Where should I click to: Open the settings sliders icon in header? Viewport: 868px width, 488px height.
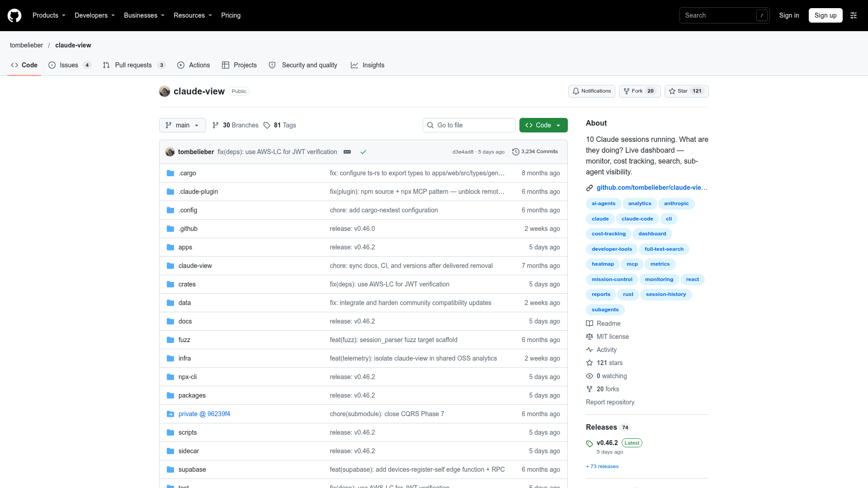(x=854, y=15)
